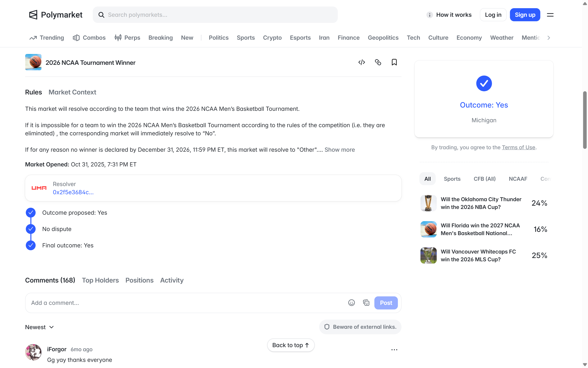This screenshot has width=588, height=368.
Task: Click the Post comment button
Action: click(386, 303)
